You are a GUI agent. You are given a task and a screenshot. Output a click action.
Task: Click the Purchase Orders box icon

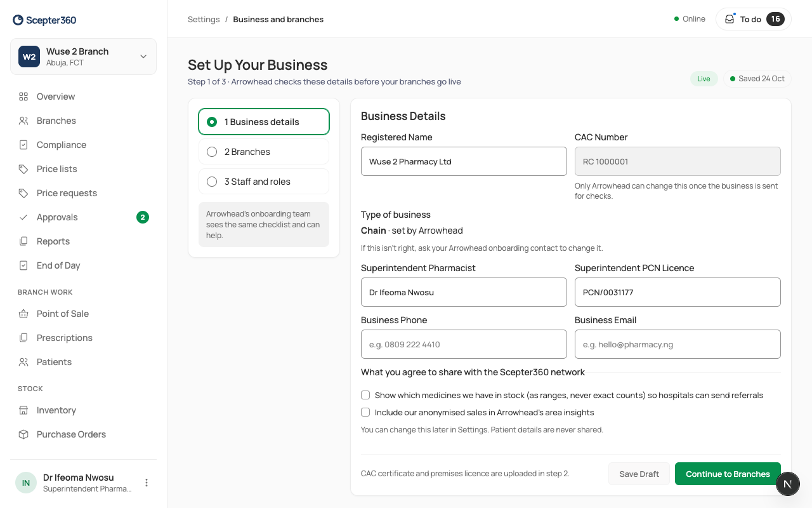[23, 434]
